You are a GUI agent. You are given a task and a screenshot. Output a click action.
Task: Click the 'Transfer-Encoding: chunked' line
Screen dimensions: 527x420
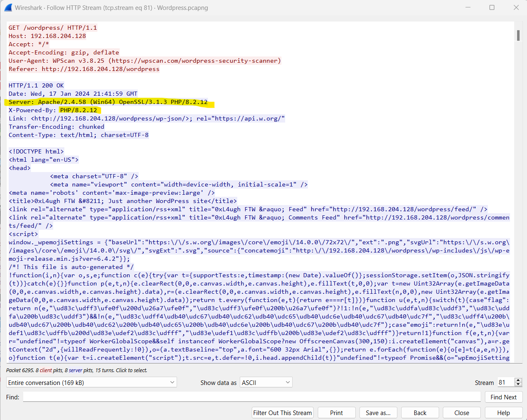click(x=57, y=127)
